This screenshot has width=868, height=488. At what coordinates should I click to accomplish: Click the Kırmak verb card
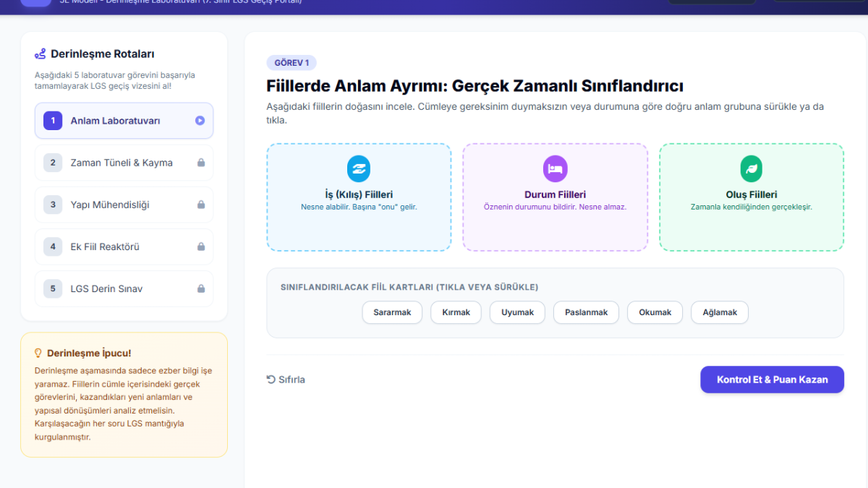tap(456, 312)
